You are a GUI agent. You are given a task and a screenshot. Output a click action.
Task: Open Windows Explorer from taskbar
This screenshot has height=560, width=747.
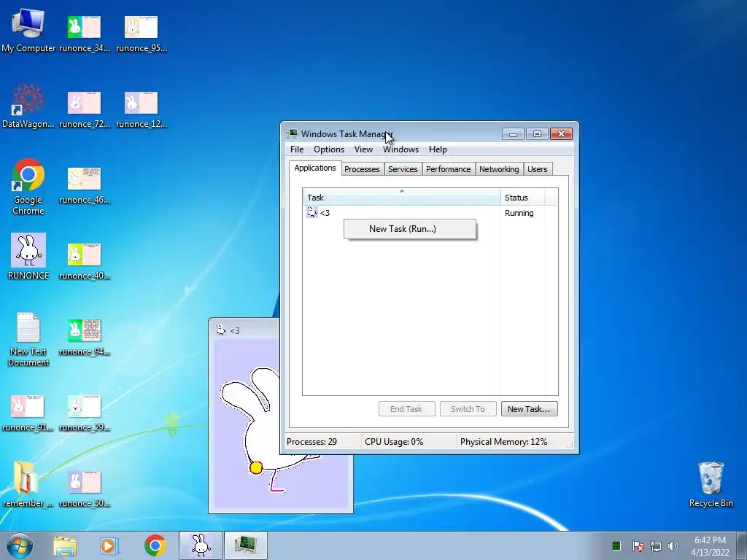pyautogui.click(x=65, y=545)
